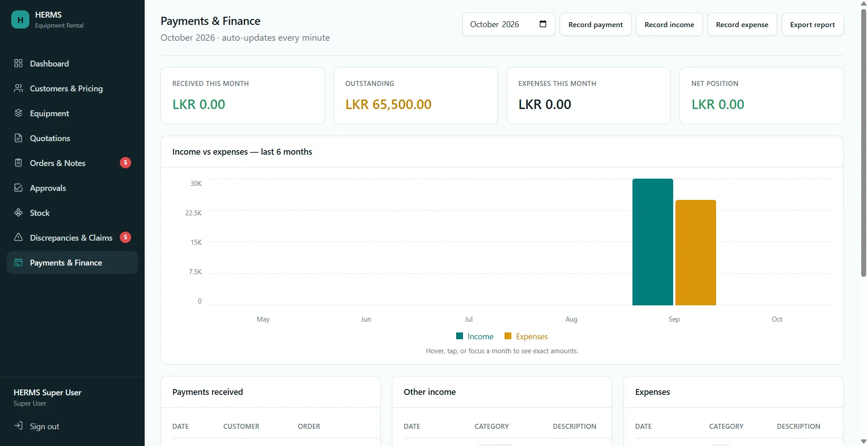Screen dimensions: 868x446
Task: Open the Stock page
Action: point(72,213)
